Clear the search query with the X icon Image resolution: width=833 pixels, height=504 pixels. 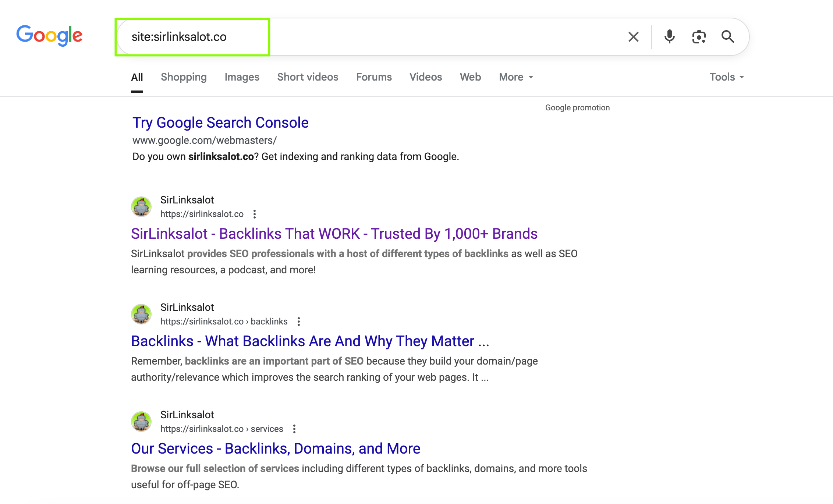633,36
